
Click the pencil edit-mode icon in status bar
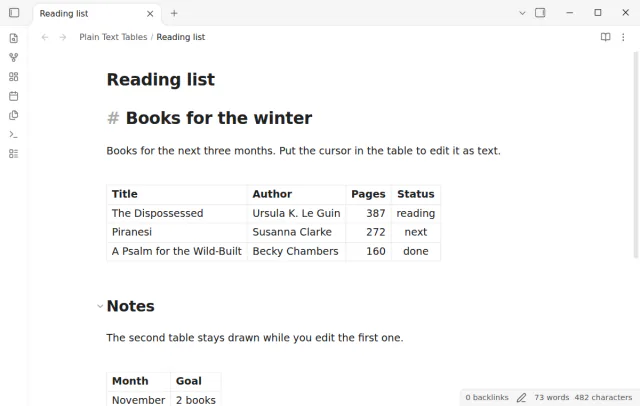521,397
